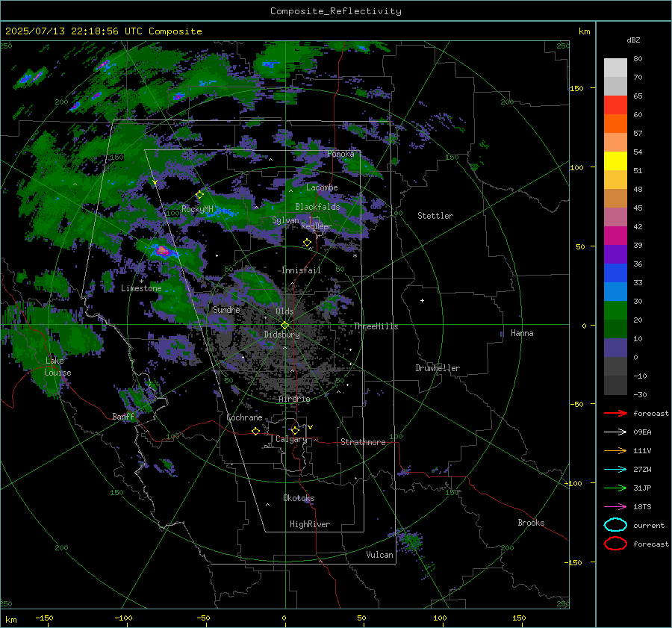Select the bright yellow dBZ legend swatch
This screenshot has width=672, height=628.
[x=615, y=161]
